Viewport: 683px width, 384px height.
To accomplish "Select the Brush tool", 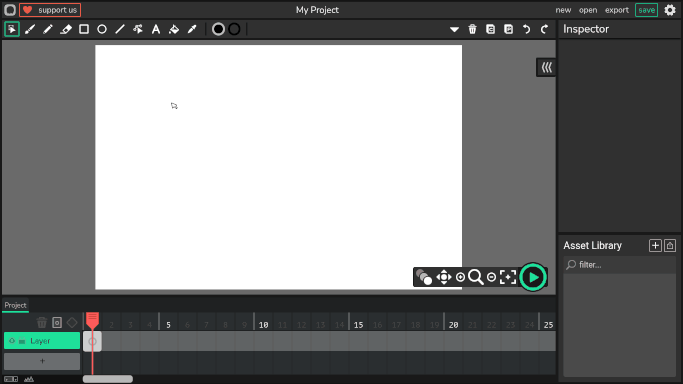I will [x=30, y=29].
